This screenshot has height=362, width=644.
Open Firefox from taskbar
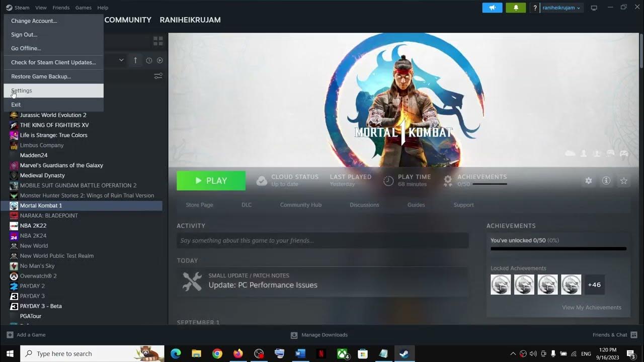(238, 353)
